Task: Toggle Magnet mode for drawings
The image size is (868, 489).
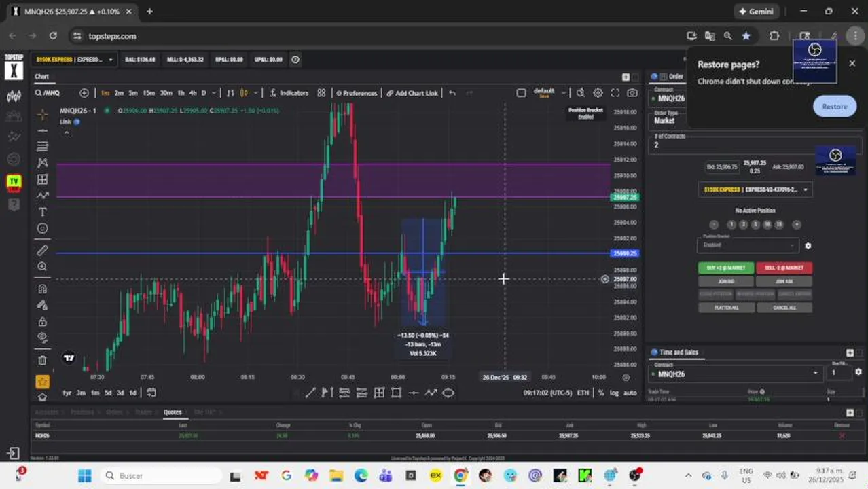Action: (x=42, y=289)
